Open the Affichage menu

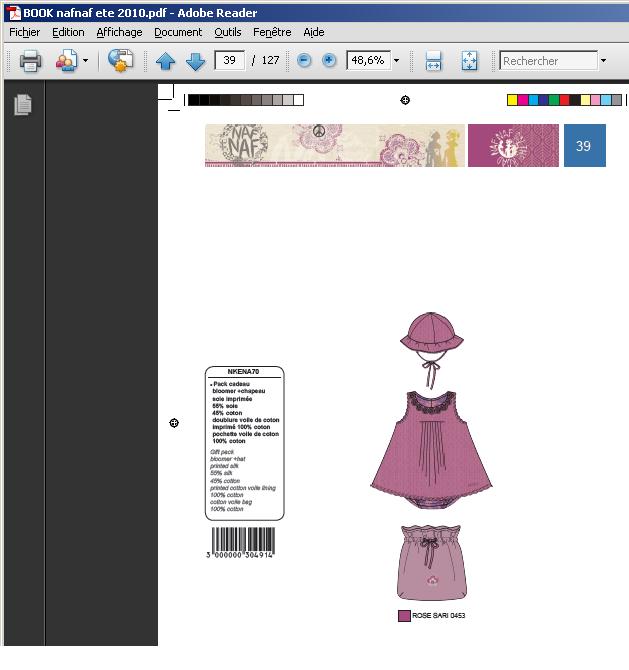(x=119, y=32)
